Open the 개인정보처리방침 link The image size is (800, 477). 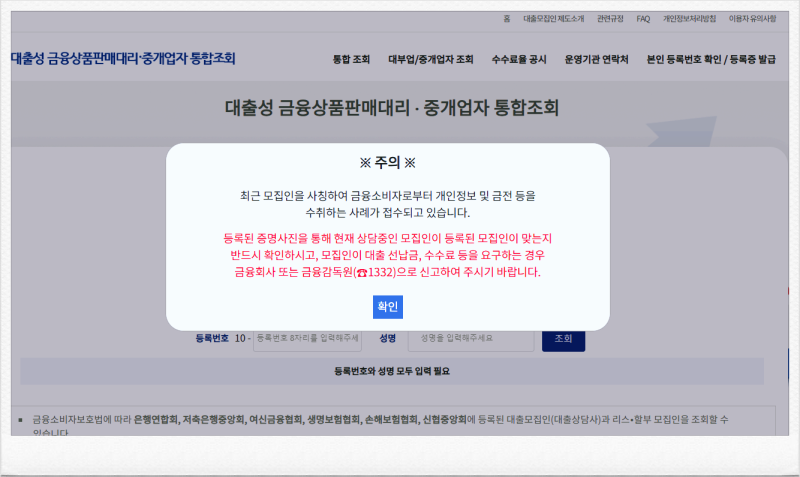[689, 19]
